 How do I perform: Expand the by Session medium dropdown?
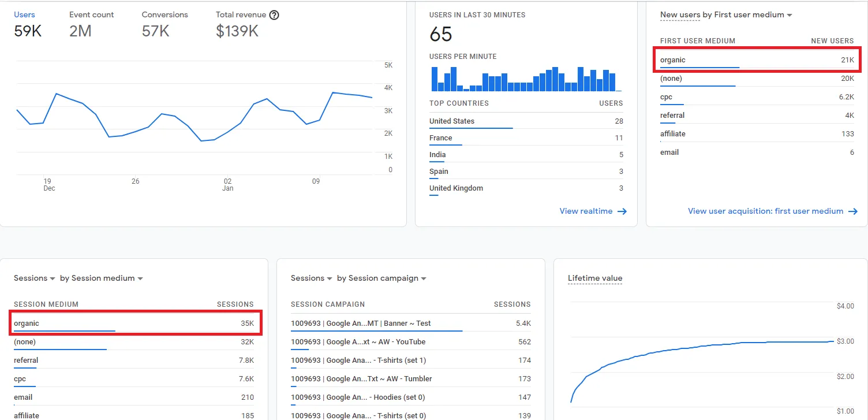pyautogui.click(x=102, y=278)
